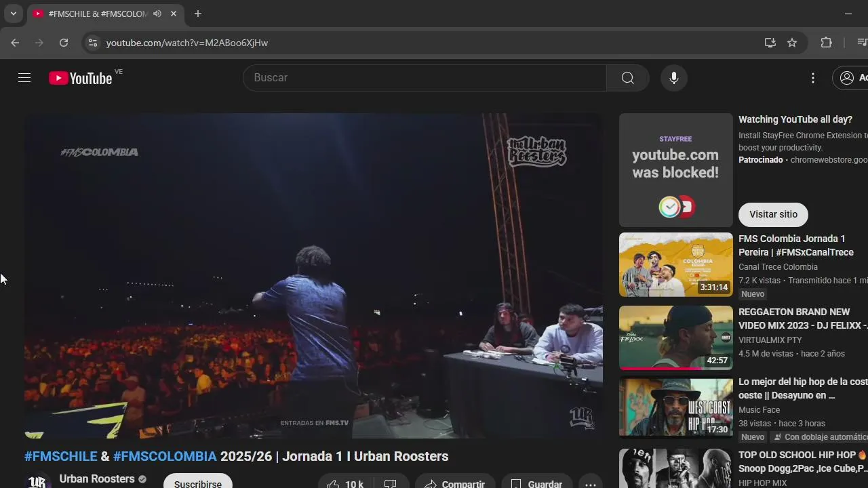
Task: Open Lo mejor del hip hop title
Action: click(x=803, y=388)
